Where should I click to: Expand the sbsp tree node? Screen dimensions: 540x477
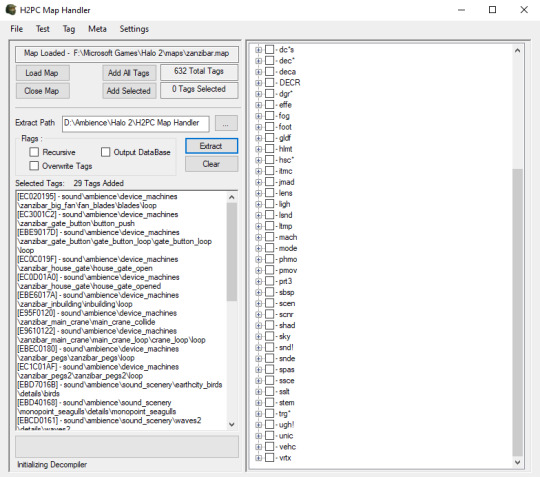(x=258, y=292)
